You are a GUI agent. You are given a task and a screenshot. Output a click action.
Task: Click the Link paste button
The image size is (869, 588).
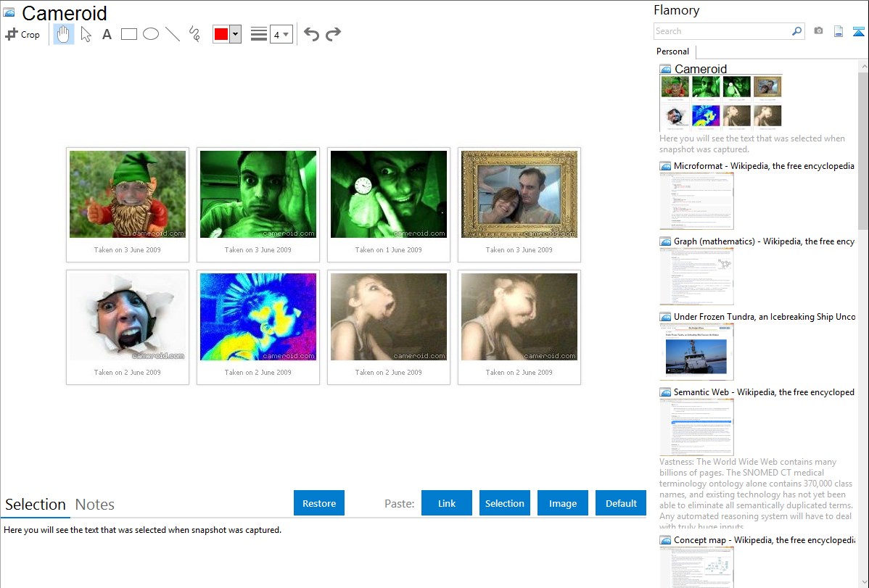[447, 503]
